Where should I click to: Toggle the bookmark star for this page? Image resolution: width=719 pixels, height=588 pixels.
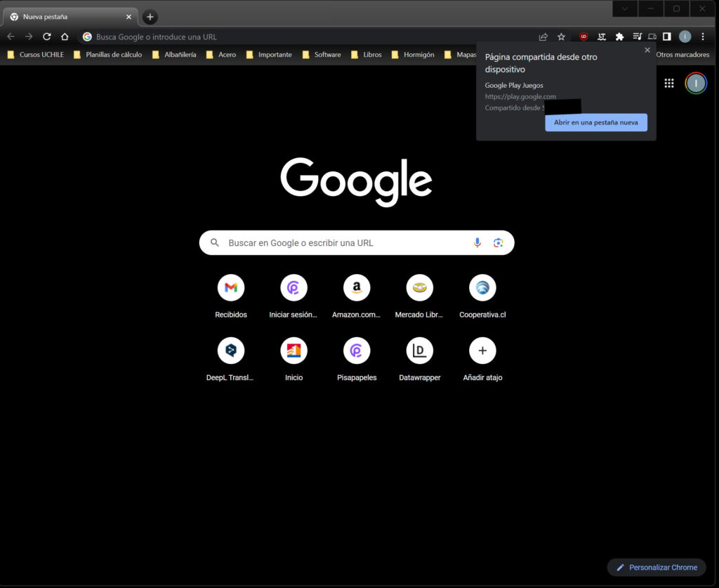[x=560, y=37]
